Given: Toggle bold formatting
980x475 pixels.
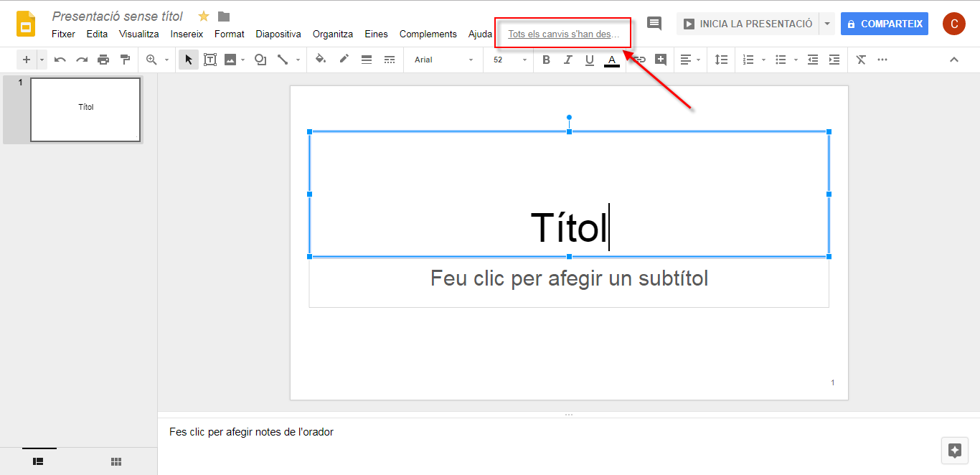Looking at the screenshot, I should click(x=546, y=60).
